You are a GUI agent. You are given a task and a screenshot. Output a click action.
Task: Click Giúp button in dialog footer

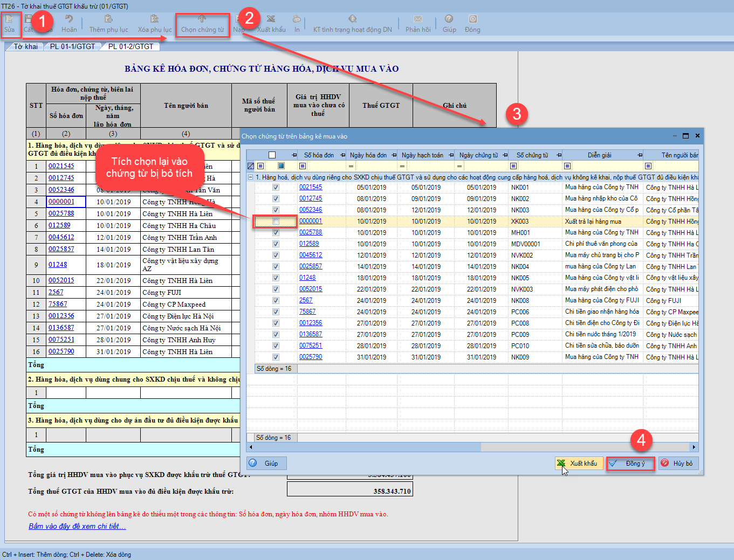pos(266,464)
